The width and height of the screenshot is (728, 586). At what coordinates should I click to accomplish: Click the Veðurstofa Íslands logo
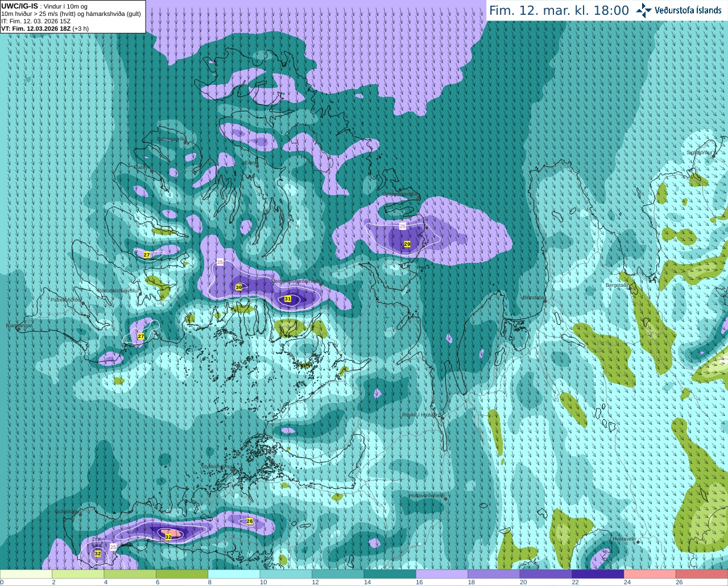click(x=679, y=10)
